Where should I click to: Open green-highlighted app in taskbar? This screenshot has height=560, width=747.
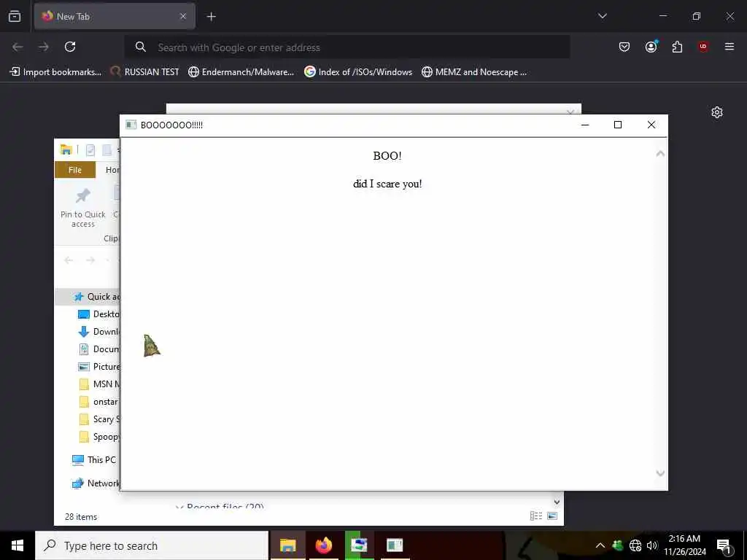point(359,545)
